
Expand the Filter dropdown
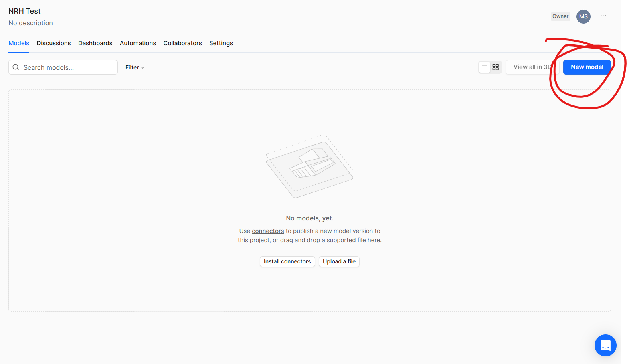(x=135, y=67)
